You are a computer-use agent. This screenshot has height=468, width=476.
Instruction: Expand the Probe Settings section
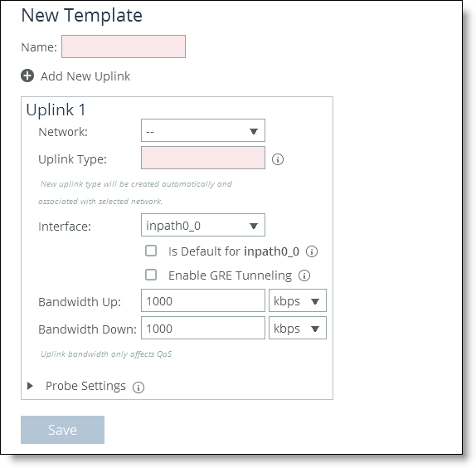click(x=30, y=386)
